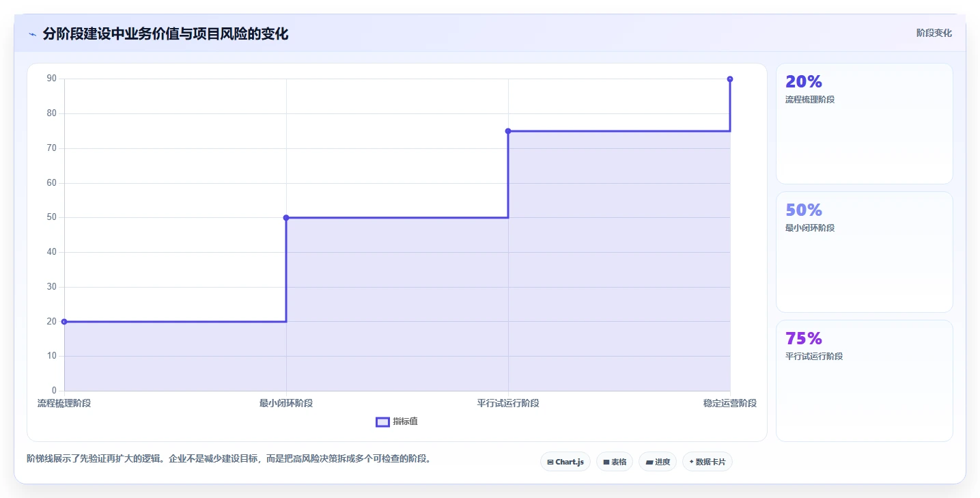The width and height of the screenshot is (980, 498).
Task: Click the chart title 分阶段建设中业务价值与项目风险的变化
Action: coord(165,34)
